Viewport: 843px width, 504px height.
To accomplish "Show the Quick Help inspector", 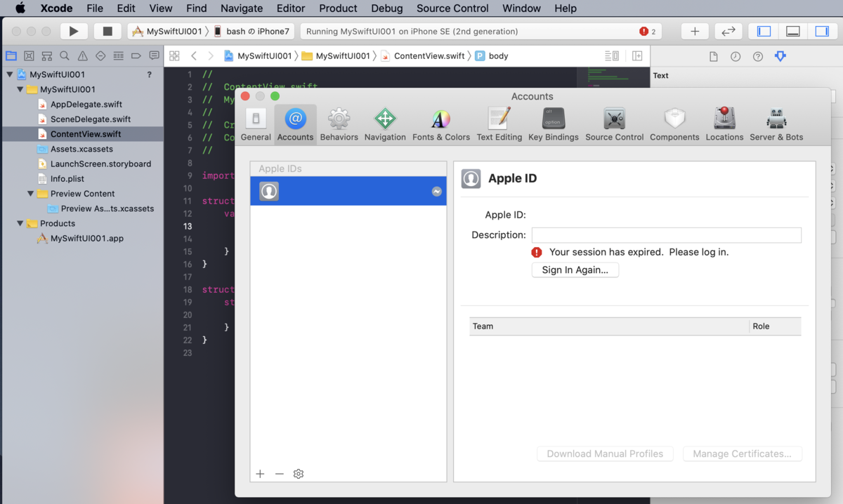I will pyautogui.click(x=758, y=56).
